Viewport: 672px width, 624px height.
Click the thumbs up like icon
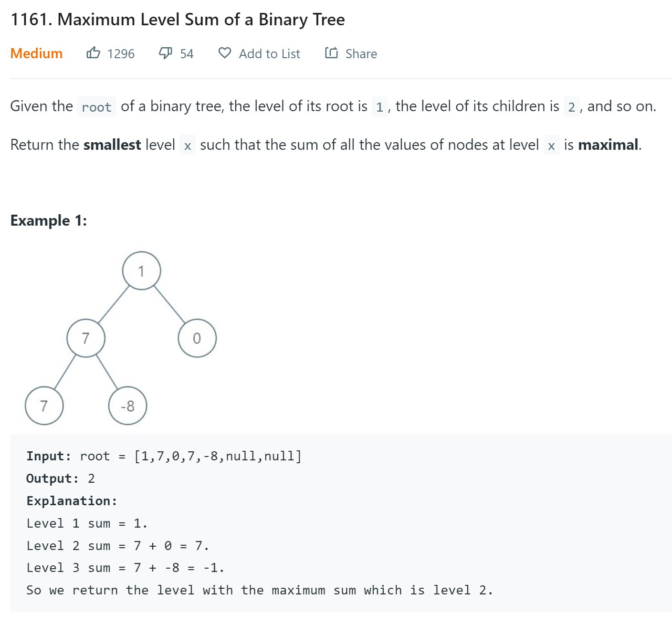(94, 53)
